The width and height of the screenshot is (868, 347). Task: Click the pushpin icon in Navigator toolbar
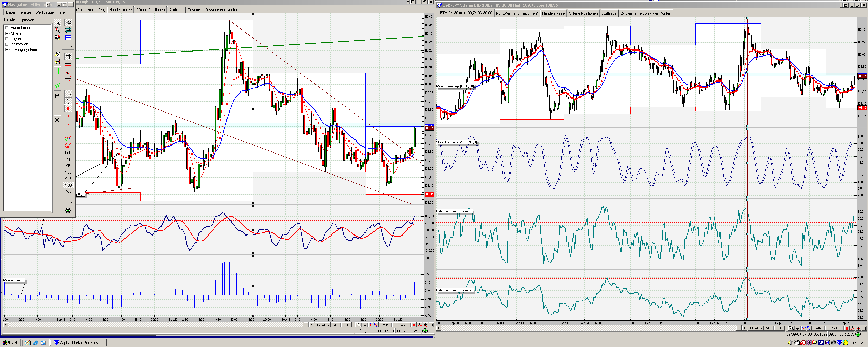[x=68, y=23]
